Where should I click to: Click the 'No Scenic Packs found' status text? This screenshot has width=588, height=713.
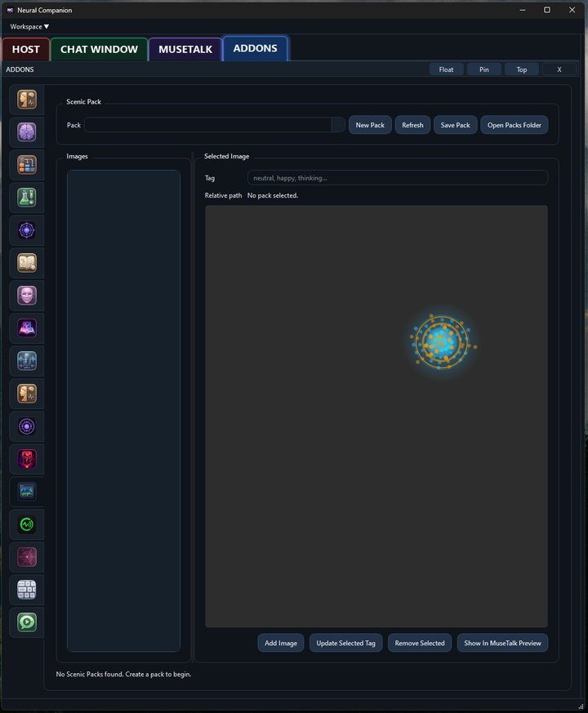[123, 675]
